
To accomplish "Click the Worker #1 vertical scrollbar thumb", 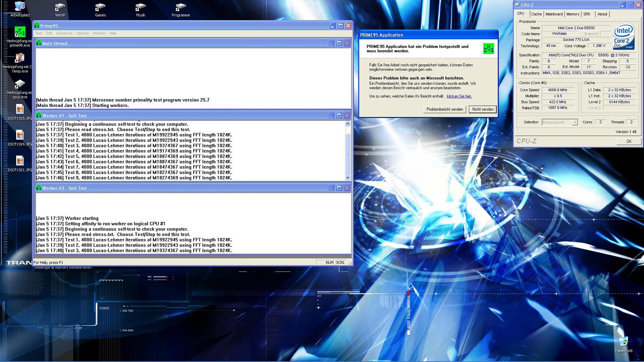I will tap(347, 154).
